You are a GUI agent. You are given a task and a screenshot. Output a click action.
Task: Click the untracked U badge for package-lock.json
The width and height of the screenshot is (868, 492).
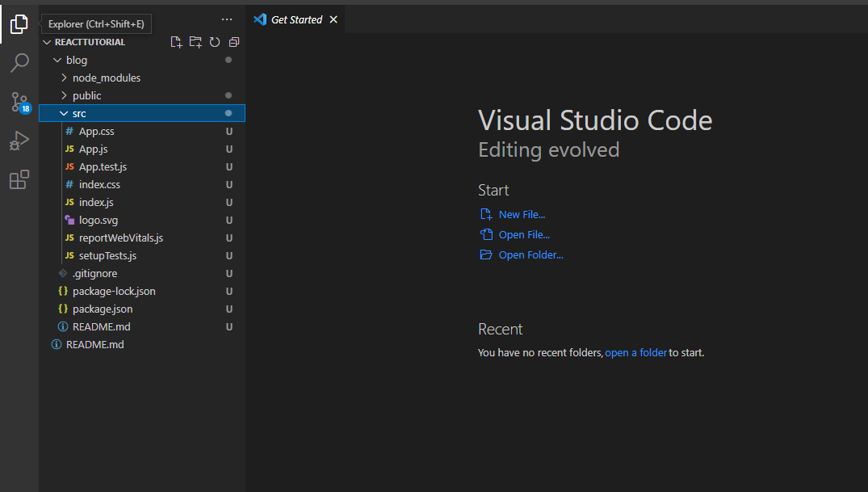229,291
